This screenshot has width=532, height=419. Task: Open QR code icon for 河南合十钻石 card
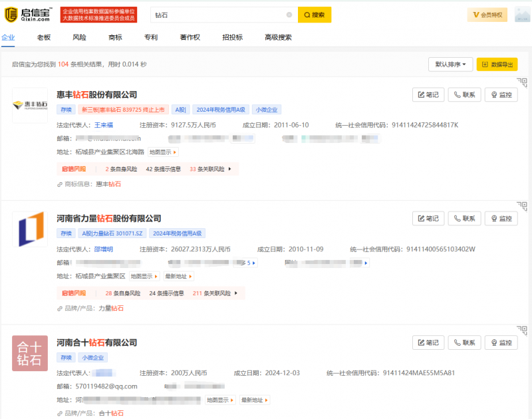click(523, 330)
